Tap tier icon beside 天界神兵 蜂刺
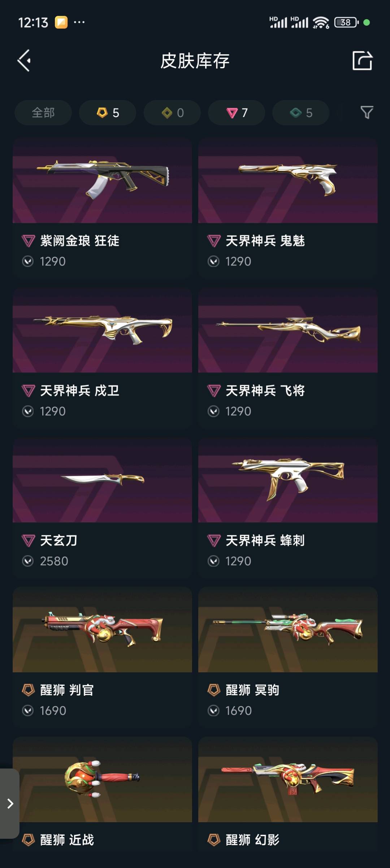The image size is (390, 868). [x=214, y=541]
